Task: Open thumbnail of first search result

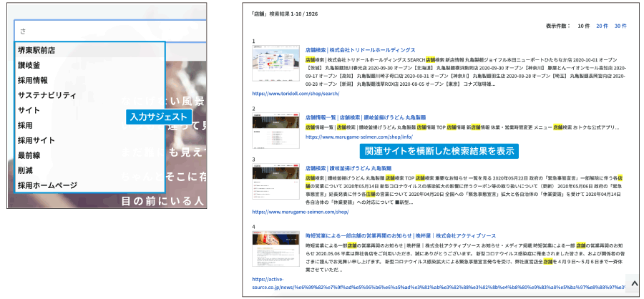Action: [x=275, y=63]
